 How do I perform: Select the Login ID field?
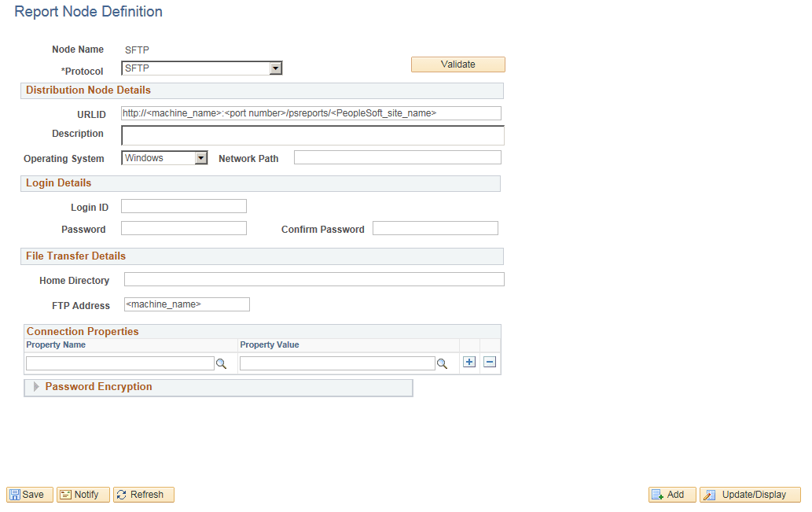183,207
